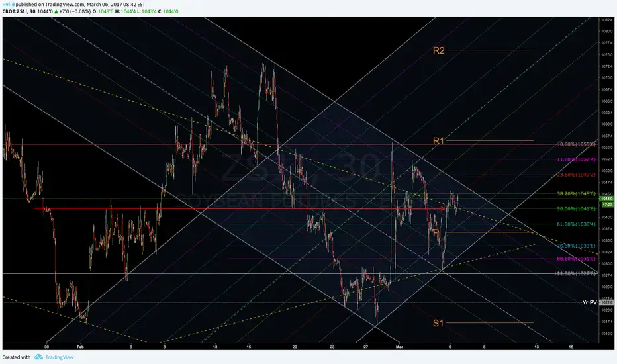Click the 27 date label on time axis
Viewport: 617px width, 364px height.
pyautogui.click(x=365, y=347)
